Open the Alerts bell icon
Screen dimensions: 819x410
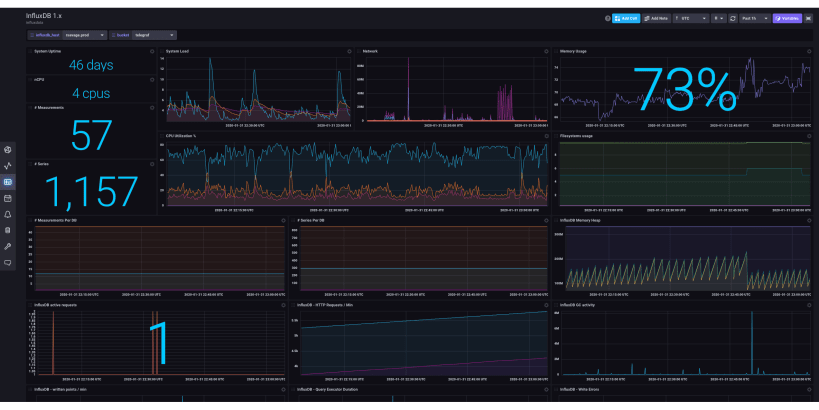click(8, 214)
